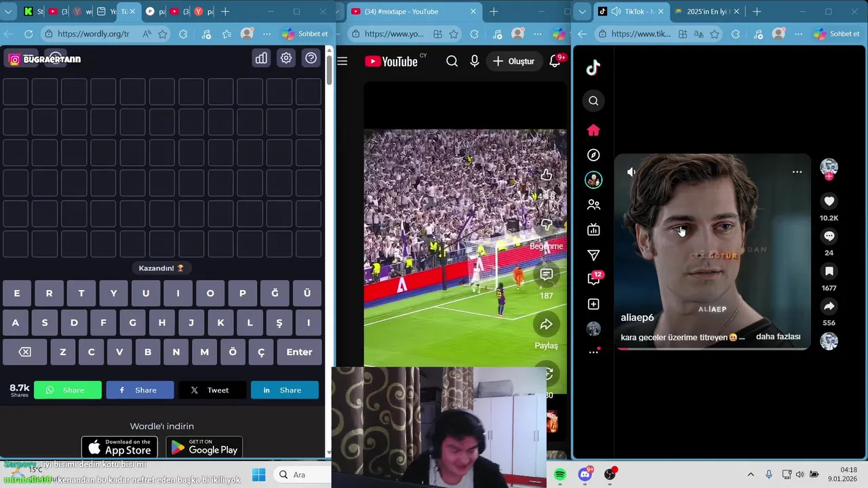
Task: Open tab list dropdown in TikTok browser window
Action: [x=583, y=12]
